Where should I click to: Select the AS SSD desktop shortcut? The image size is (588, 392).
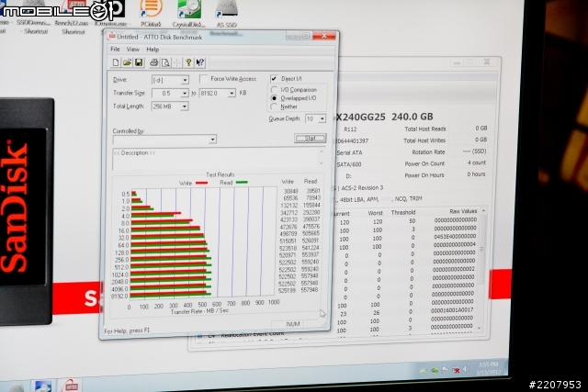[227, 15]
